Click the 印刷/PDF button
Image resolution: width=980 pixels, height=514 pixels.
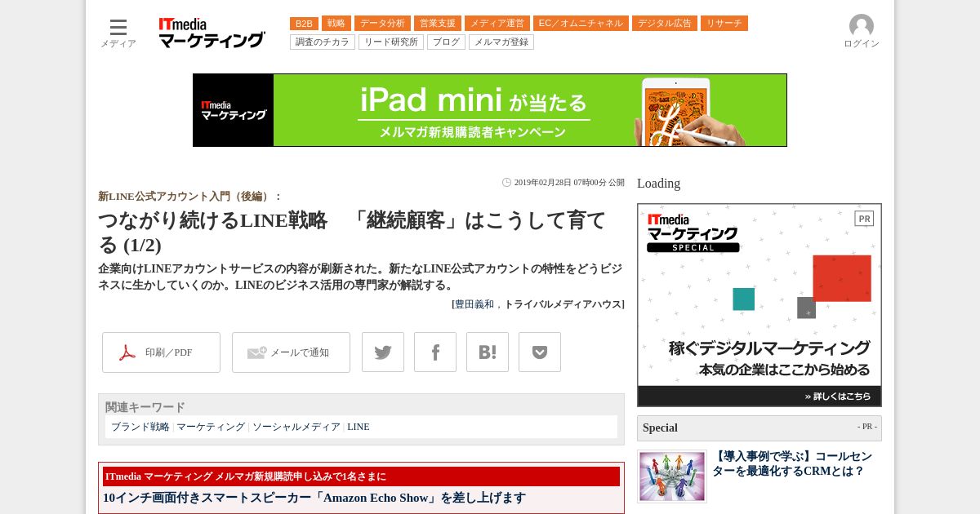pos(161,352)
